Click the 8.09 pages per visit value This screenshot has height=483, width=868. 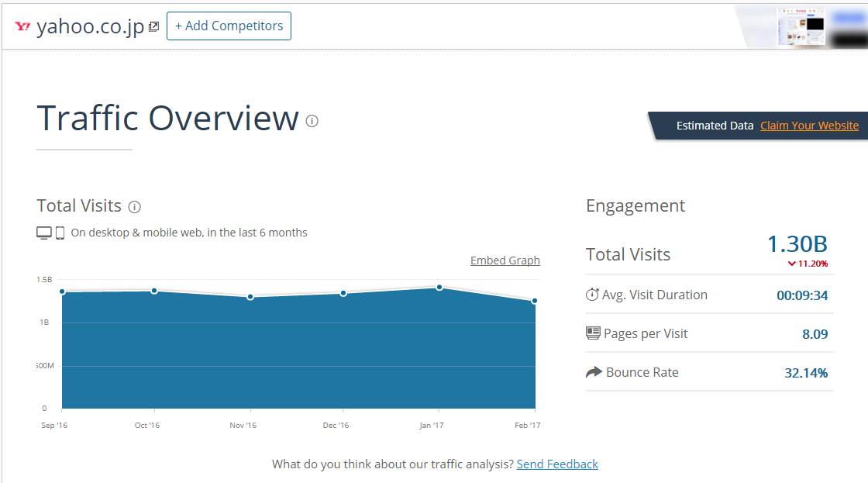tap(815, 334)
